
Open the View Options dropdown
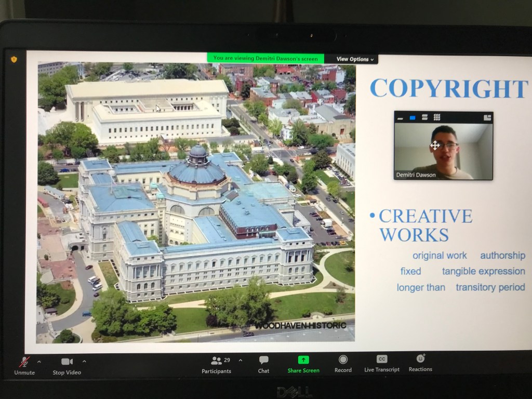pyautogui.click(x=355, y=59)
